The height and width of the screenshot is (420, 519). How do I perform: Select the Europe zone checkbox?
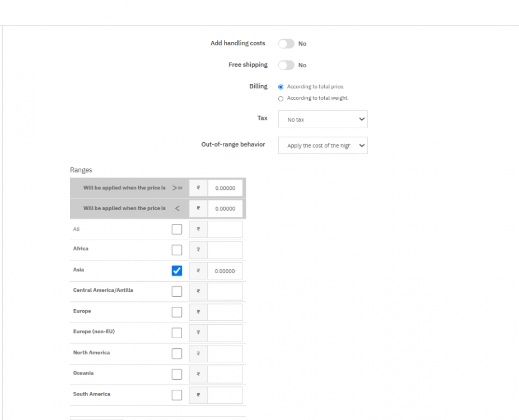pyautogui.click(x=177, y=312)
